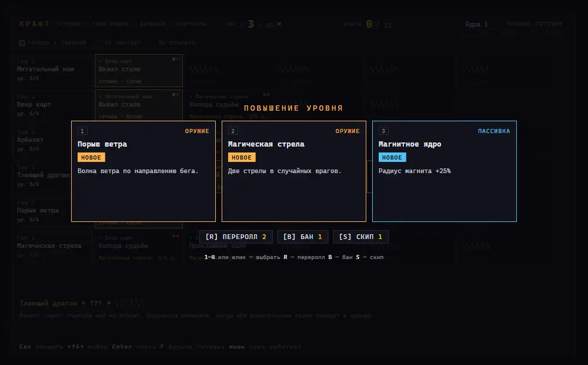Image resolution: width=588 pixels, height=365 pixels.
Task: Toggle the Не открыто filter
Action: [x=176, y=43]
